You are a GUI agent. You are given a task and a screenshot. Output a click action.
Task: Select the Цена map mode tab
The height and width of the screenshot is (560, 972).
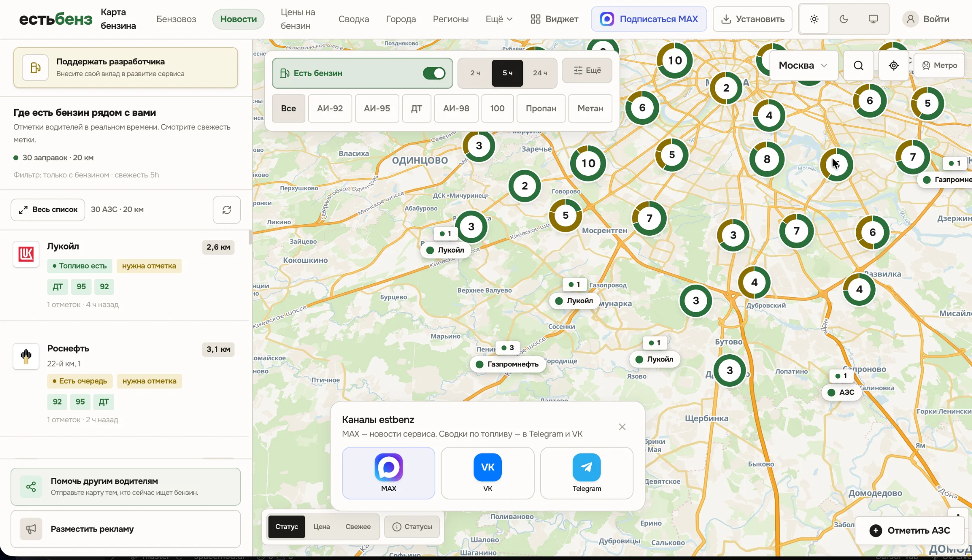[x=322, y=527]
